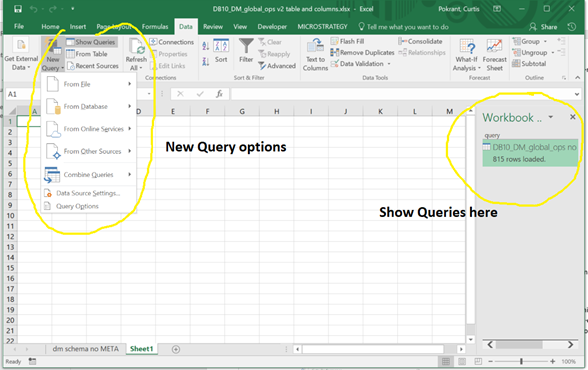The image size is (588, 370).
Task: Click the Flash Fill icon
Action: tap(334, 41)
